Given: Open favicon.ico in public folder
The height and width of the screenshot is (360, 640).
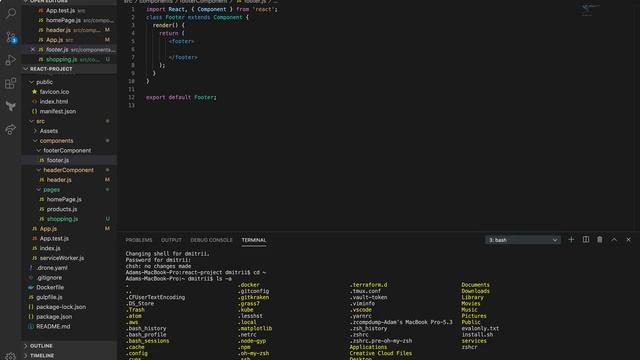Looking at the screenshot, I should [69, 92].
